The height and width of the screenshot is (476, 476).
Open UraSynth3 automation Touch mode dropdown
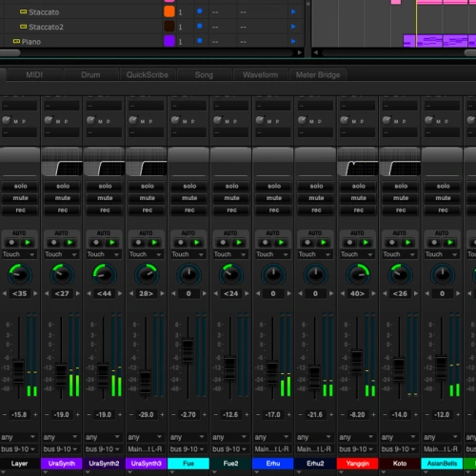pos(146,254)
